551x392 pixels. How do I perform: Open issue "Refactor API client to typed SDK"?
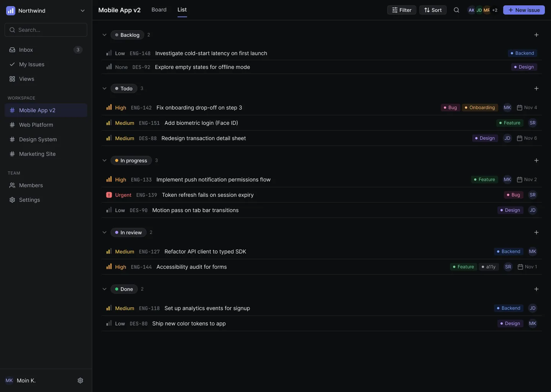point(205,252)
